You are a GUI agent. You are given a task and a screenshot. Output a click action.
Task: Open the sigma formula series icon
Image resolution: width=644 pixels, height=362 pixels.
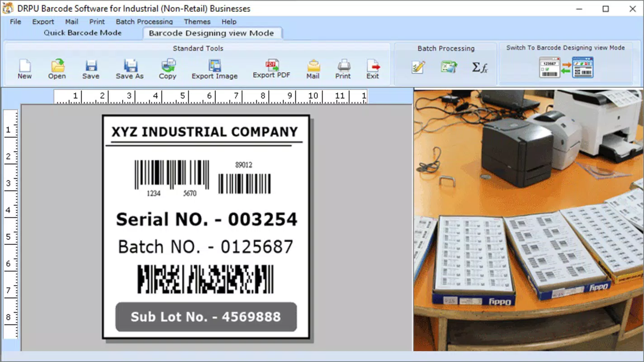coord(480,67)
